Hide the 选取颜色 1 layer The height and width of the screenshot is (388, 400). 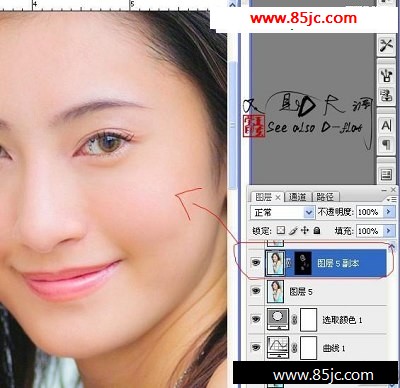click(x=256, y=319)
